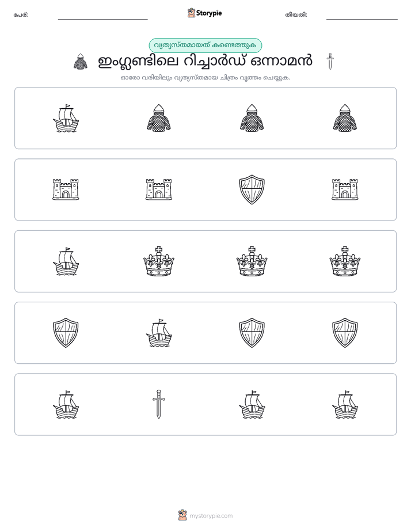Click the date line next to തീയതി
Viewport: 411px width, 532px height.
point(362,17)
